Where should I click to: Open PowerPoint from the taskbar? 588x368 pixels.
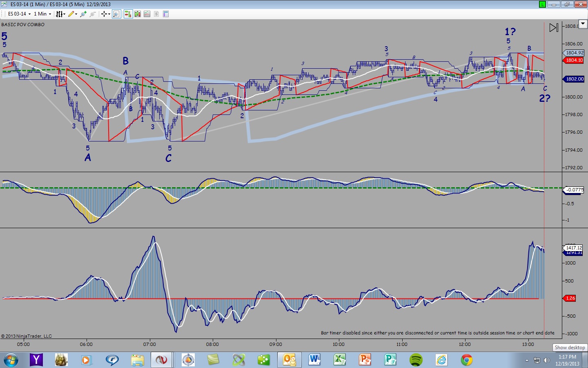coord(365,360)
